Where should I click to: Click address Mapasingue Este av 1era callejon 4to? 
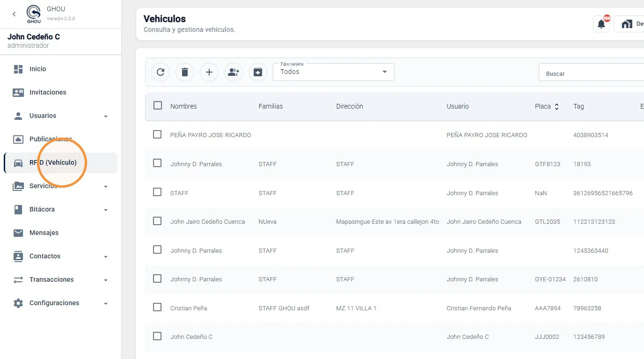tap(388, 221)
